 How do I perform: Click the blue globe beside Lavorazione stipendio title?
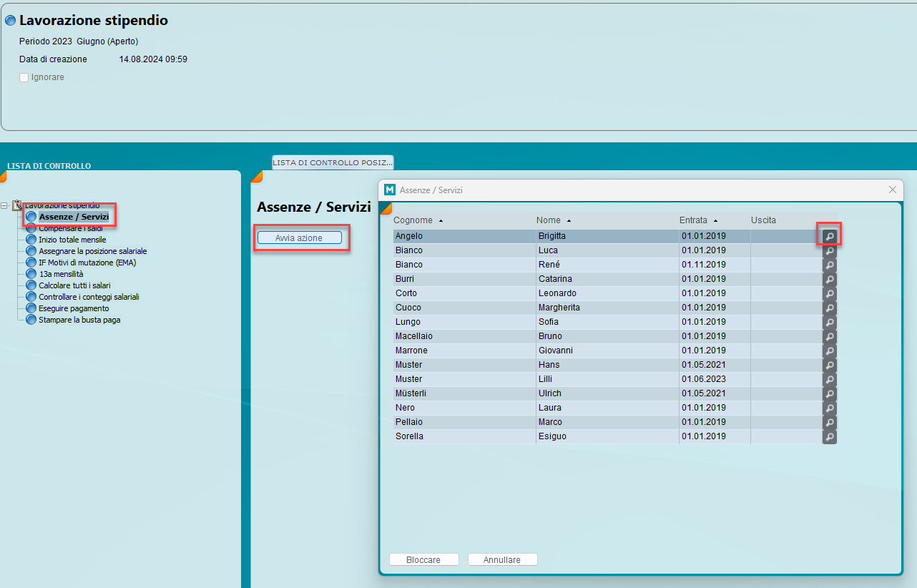pos(11,21)
